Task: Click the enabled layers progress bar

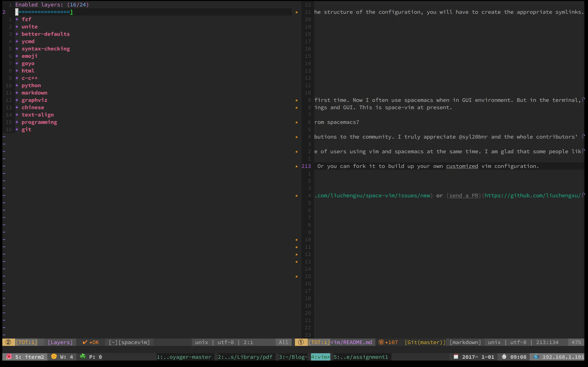Action: 44,12
